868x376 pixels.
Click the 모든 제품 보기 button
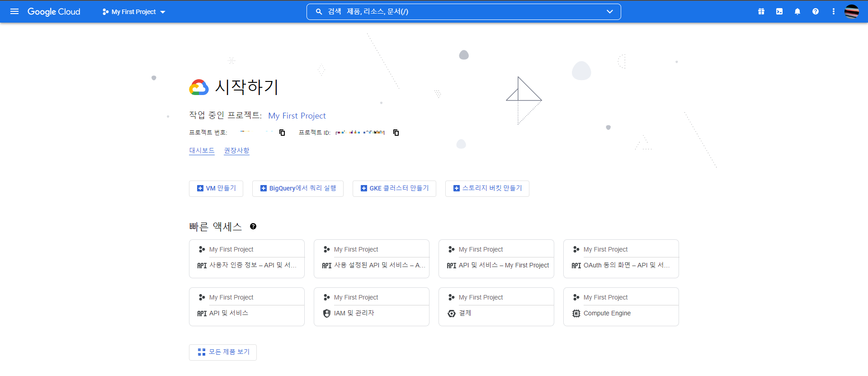(x=223, y=352)
